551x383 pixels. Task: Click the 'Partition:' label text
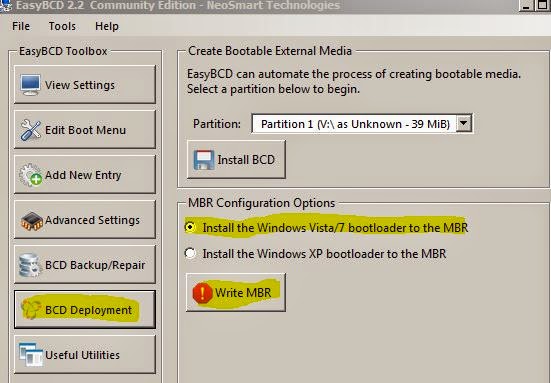217,124
